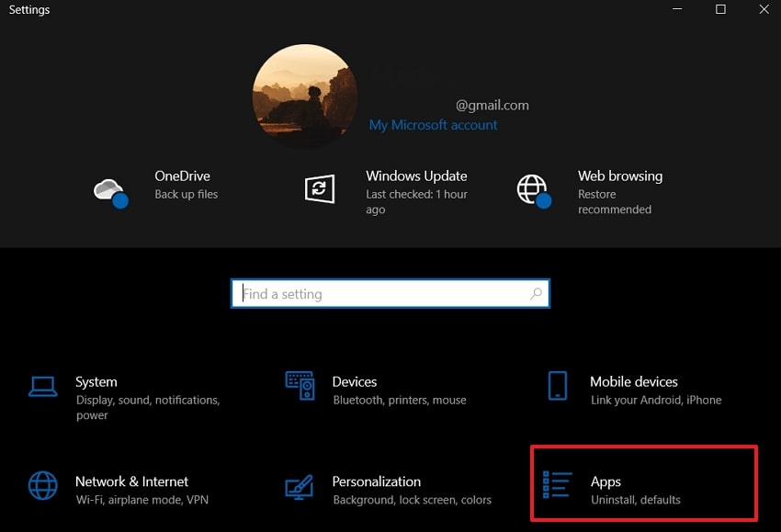Click the @gmail.com account email text
781x532 pixels.
(x=492, y=106)
